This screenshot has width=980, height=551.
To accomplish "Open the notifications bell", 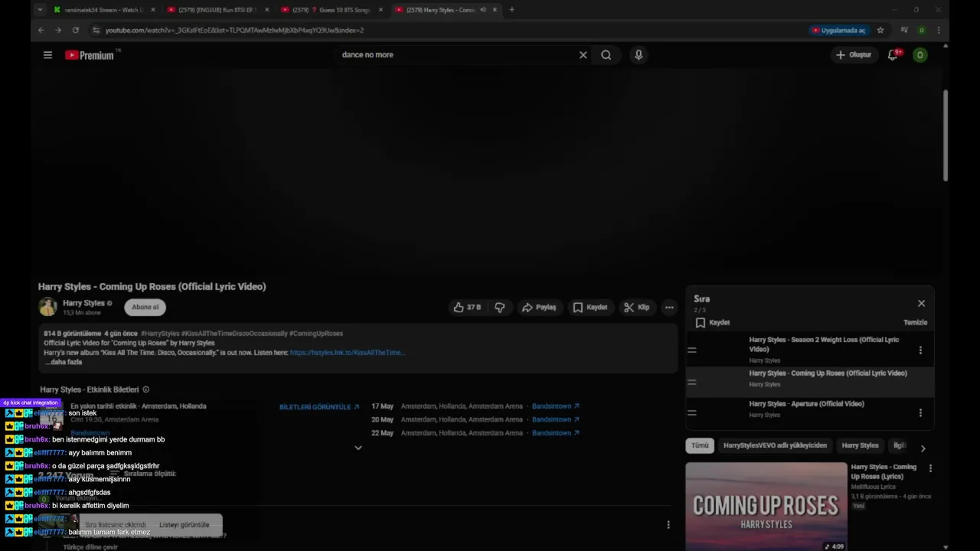I will click(x=893, y=55).
